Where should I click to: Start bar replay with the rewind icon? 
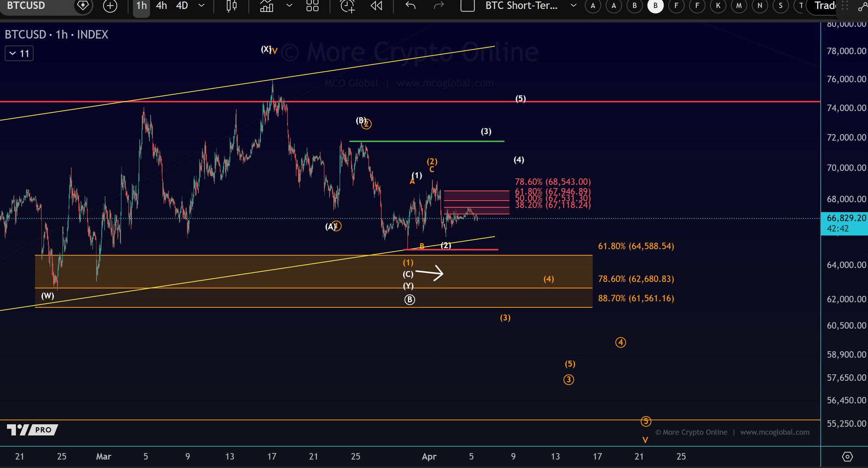pos(376,6)
